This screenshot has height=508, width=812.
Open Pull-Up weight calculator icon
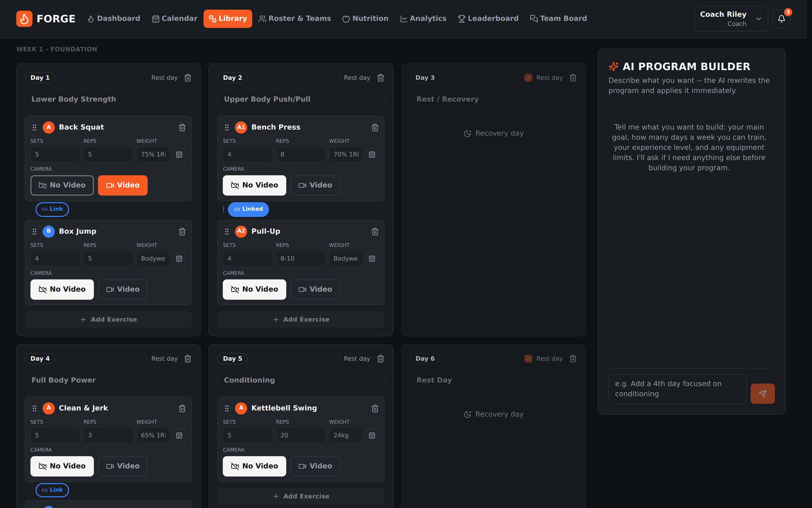click(x=372, y=259)
